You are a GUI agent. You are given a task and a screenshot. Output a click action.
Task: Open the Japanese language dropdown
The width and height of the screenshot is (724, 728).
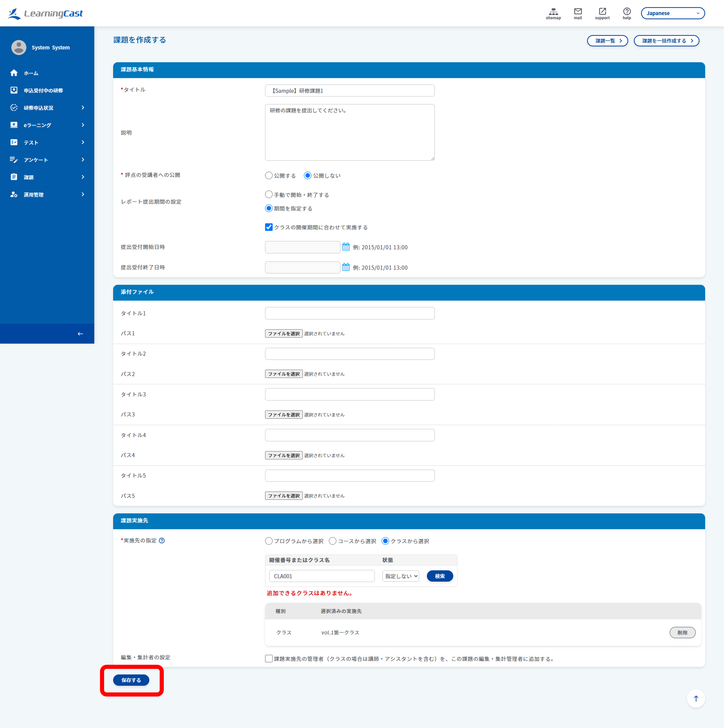pos(673,13)
